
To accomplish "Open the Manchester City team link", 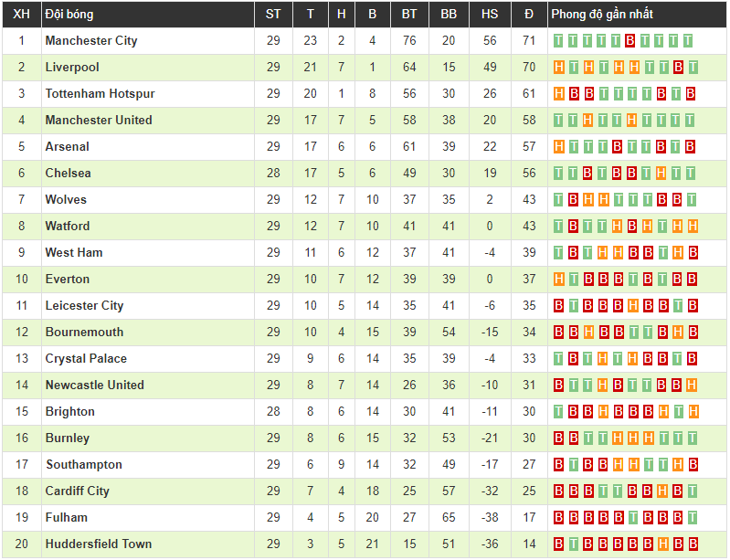I will (91, 40).
